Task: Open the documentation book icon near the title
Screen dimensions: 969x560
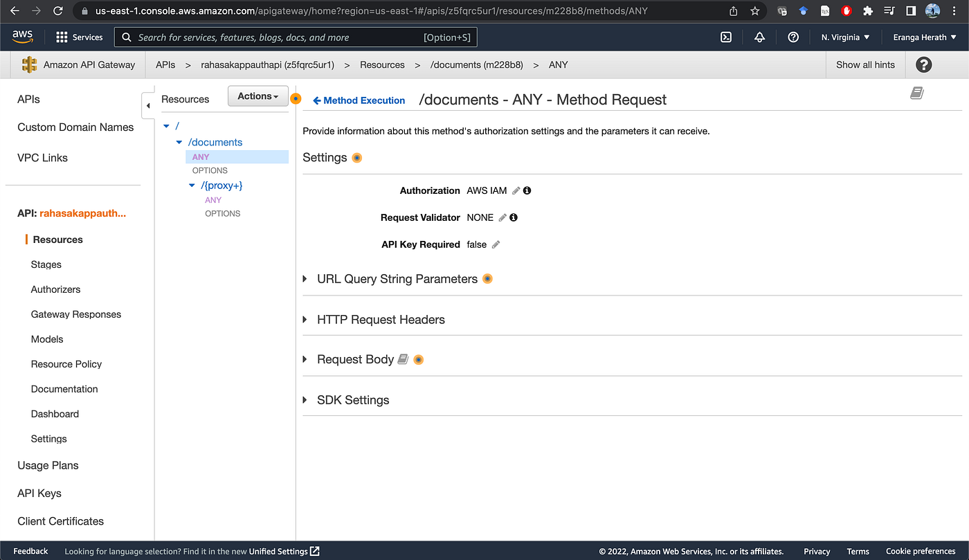Action: (x=917, y=93)
